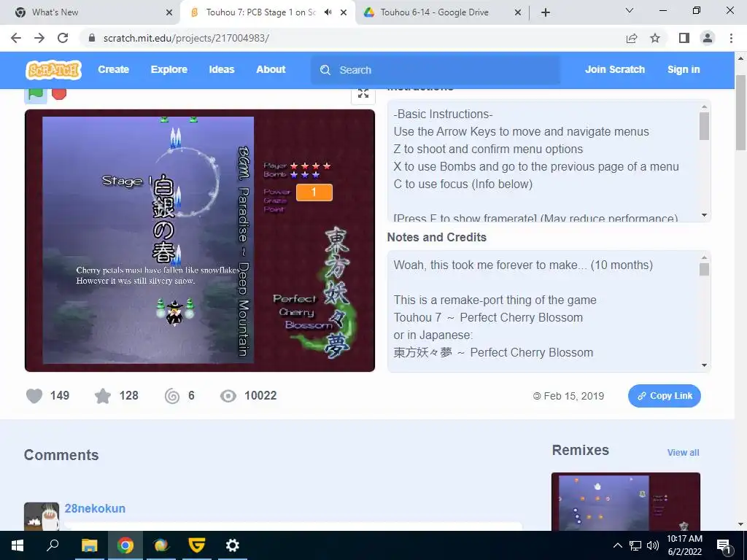View site info lock icon
The image size is (747, 560).
(92, 38)
